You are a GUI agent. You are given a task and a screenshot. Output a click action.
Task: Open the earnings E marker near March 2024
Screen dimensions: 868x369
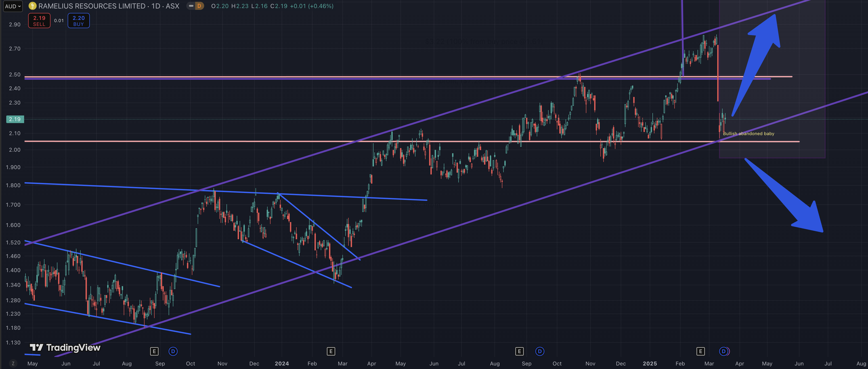coord(331,352)
